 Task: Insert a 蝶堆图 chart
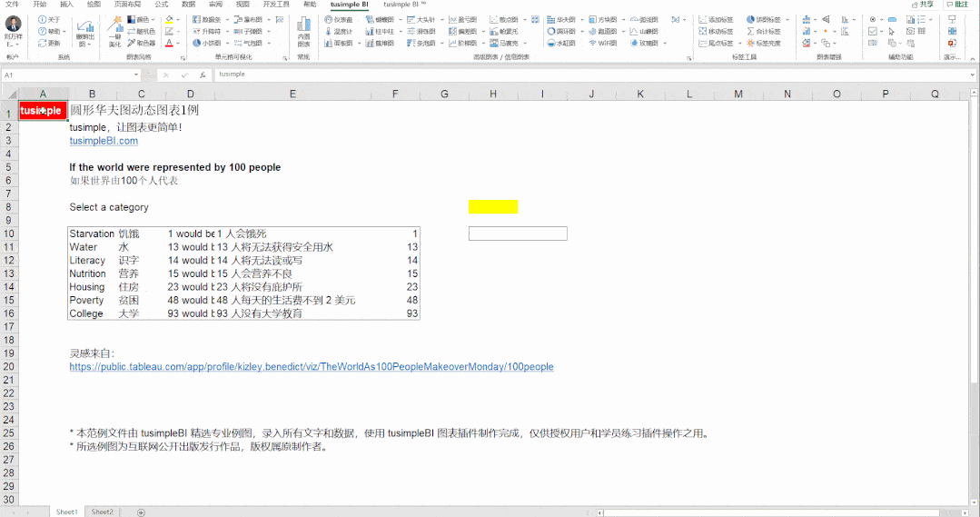[x=381, y=43]
